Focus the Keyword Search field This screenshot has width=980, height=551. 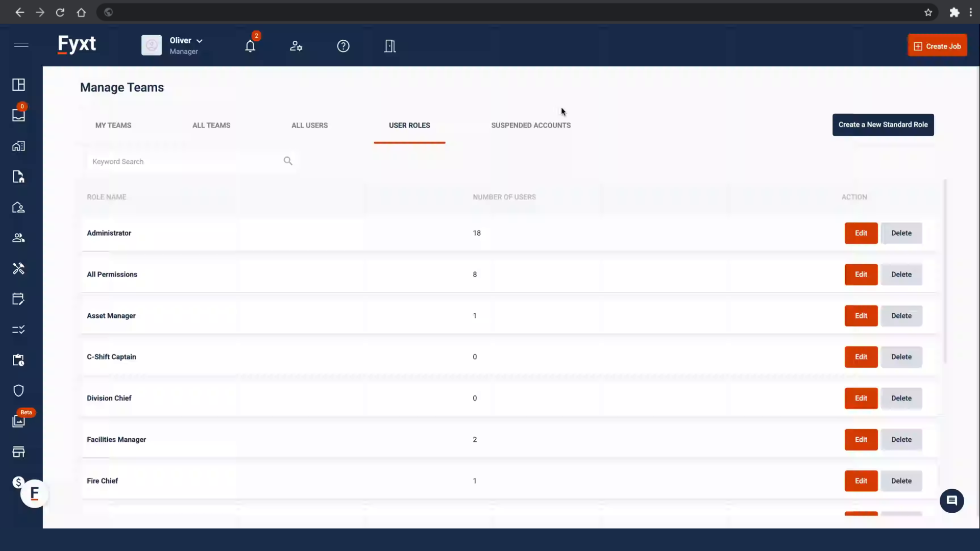[x=191, y=162]
